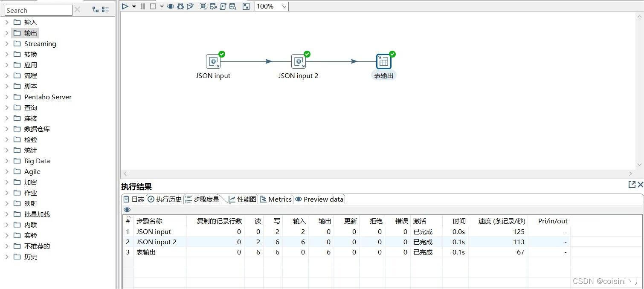
Task: Toggle the metrics filter eye below the tabs
Action: 127,209
